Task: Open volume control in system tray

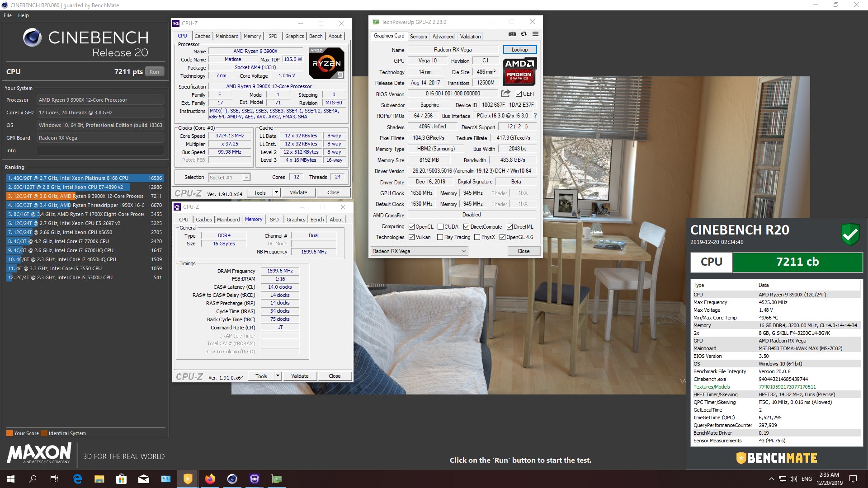Action: tap(793, 479)
